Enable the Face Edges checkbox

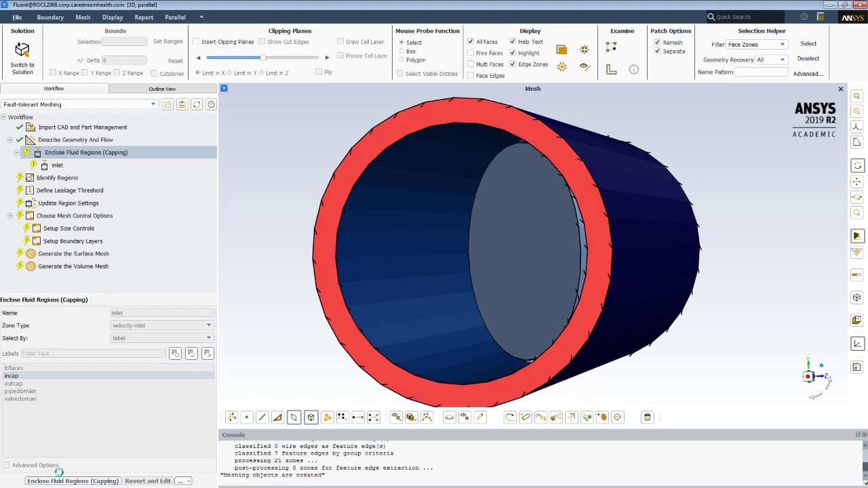point(471,75)
